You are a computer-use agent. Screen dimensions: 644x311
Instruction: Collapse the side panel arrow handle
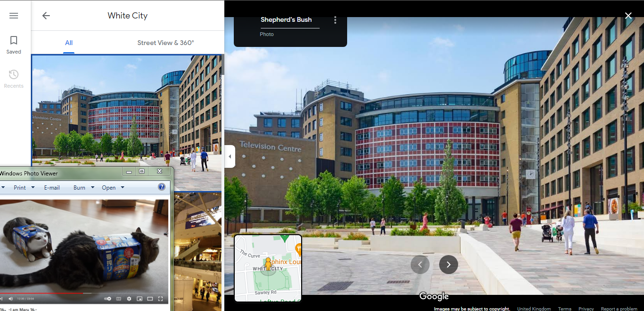click(230, 156)
